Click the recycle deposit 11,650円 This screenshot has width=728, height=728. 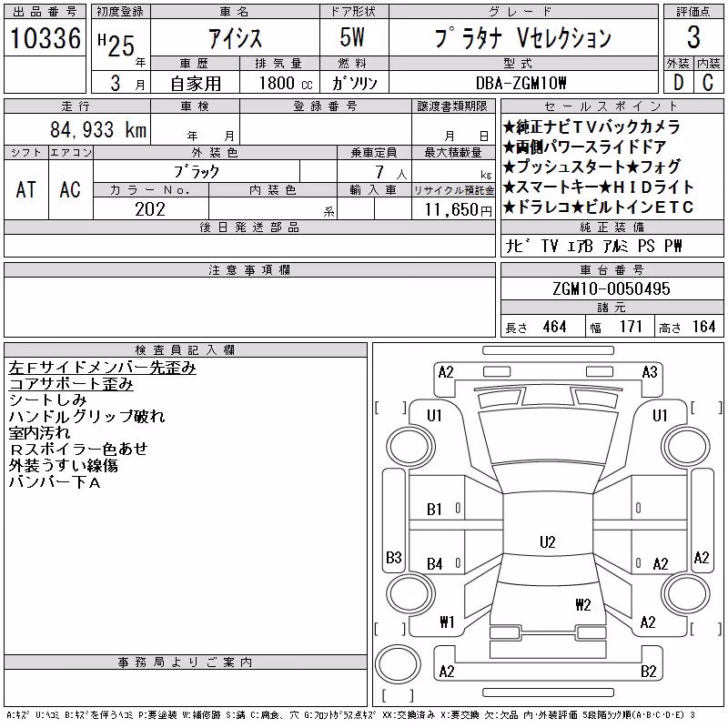(459, 210)
